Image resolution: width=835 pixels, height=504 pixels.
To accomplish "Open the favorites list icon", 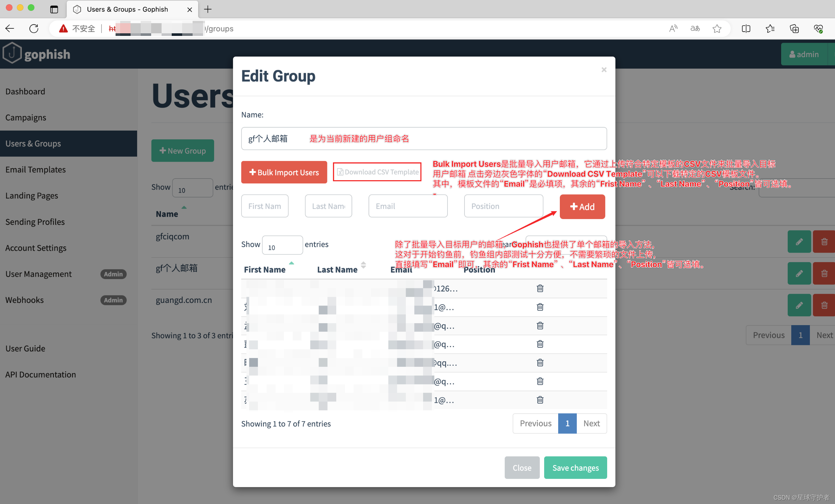I will tap(770, 28).
